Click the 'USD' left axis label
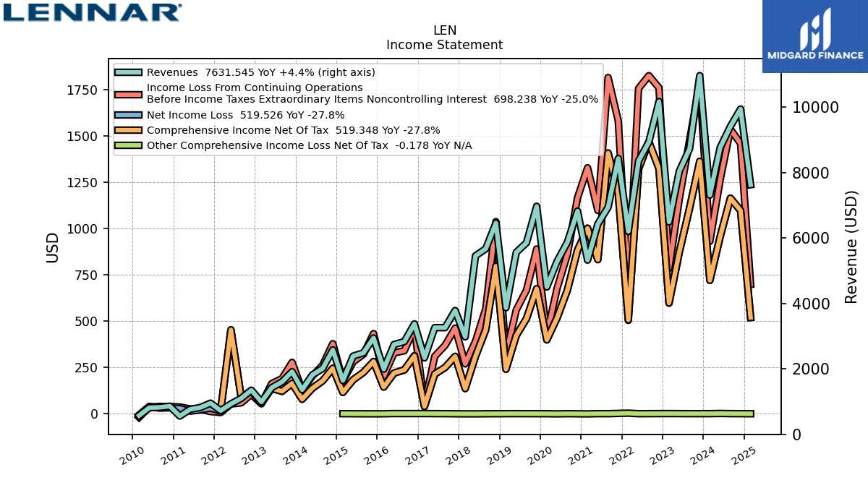Image resolution: width=868 pixels, height=488 pixels. click(x=53, y=247)
